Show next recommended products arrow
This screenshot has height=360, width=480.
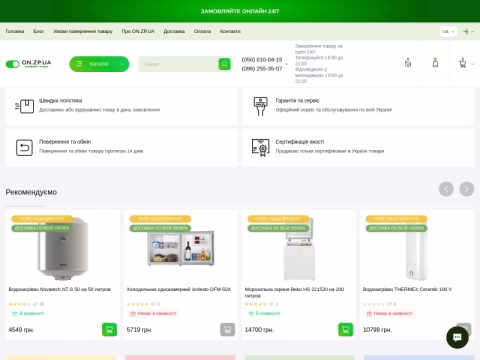[467, 189]
